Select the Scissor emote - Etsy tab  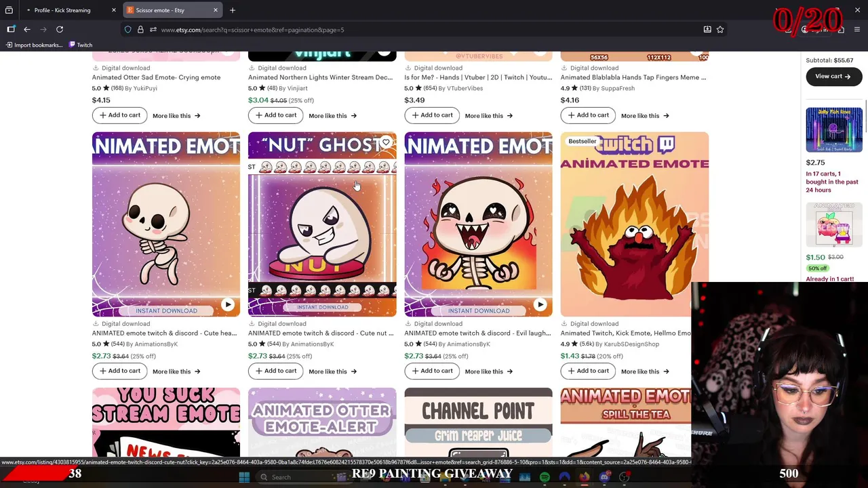coord(173,10)
